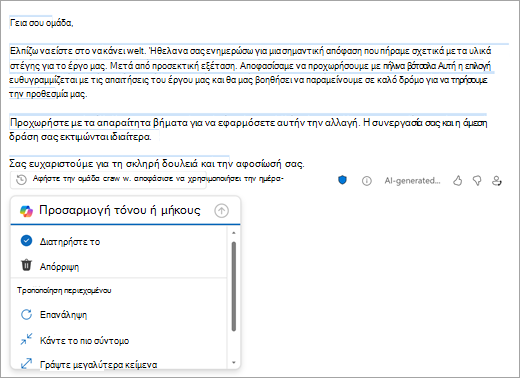Click 'AI-generated...' label
The width and height of the screenshot is (520, 378).
tap(412, 181)
